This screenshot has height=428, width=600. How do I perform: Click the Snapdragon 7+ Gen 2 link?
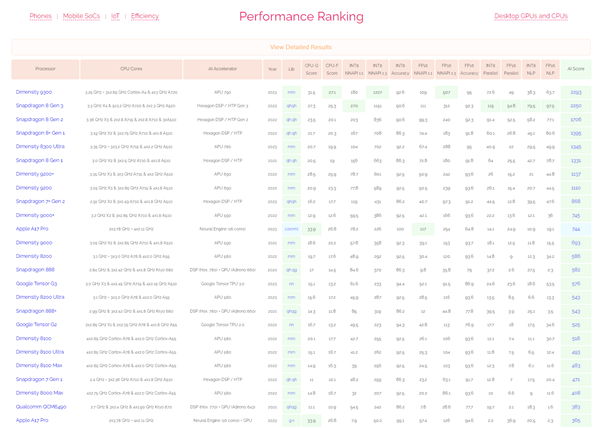click(40, 201)
